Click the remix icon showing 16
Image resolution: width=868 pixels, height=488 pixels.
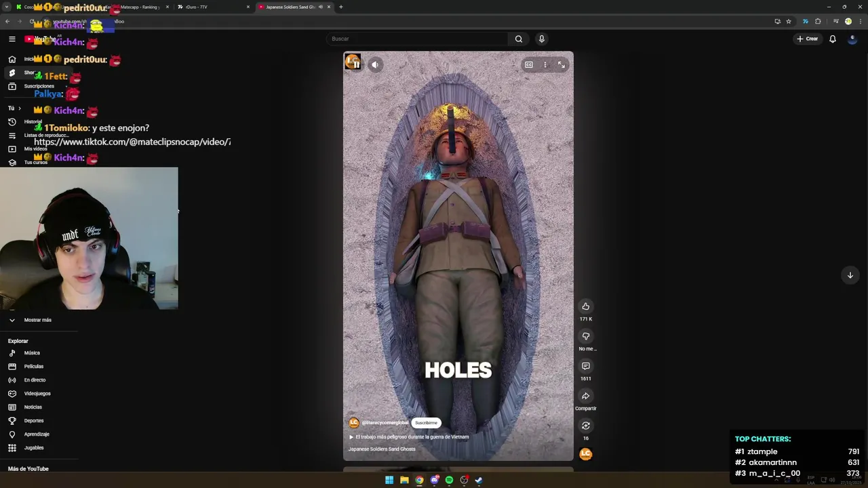click(586, 426)
